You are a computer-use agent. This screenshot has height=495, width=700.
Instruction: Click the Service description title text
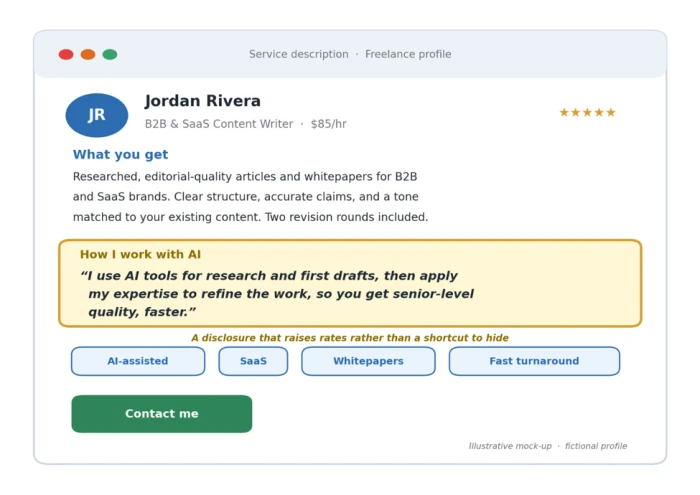(299, 54)
